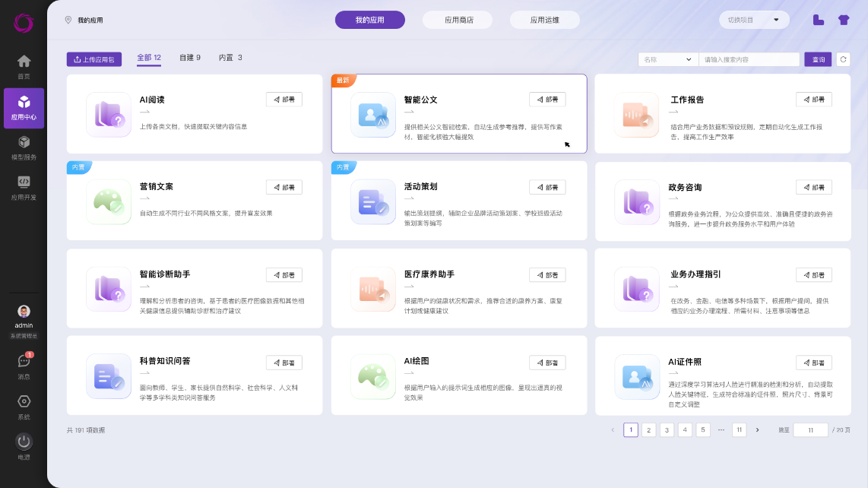Click the 政务咨询 app icon

(637, 202)
